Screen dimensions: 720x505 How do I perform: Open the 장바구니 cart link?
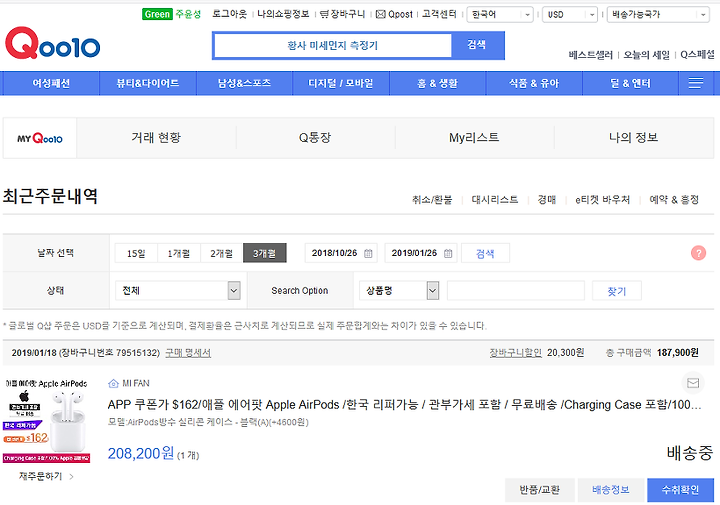(x=343, y=14)
